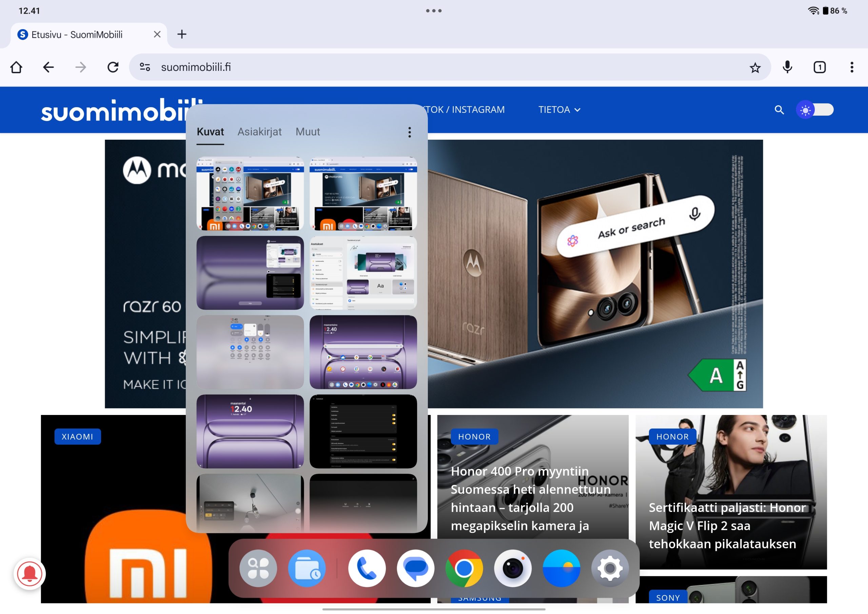This screenshot has width=868, height=614.
Task: Open purple wallpaper screenshot with floating windows
Action: click(x=250, y=273)
